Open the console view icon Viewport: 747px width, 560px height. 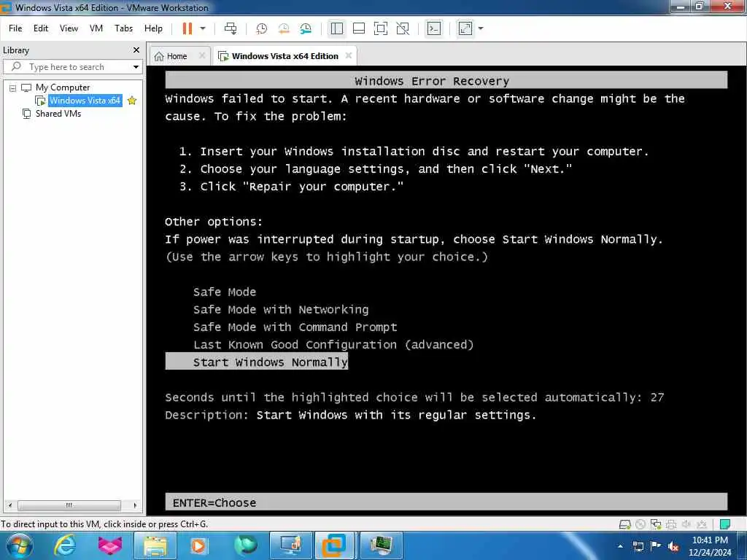(x=433, y=28)
